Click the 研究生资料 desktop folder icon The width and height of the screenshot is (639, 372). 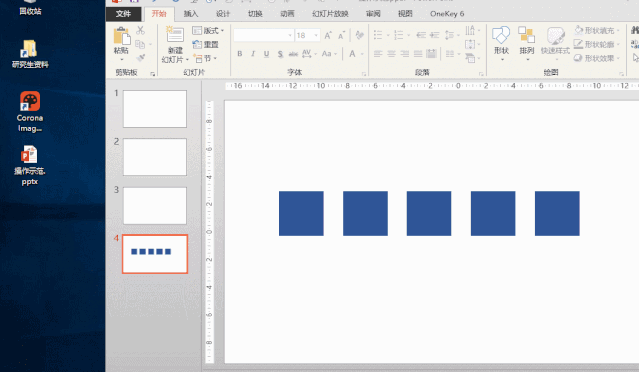tap(30, 54)
